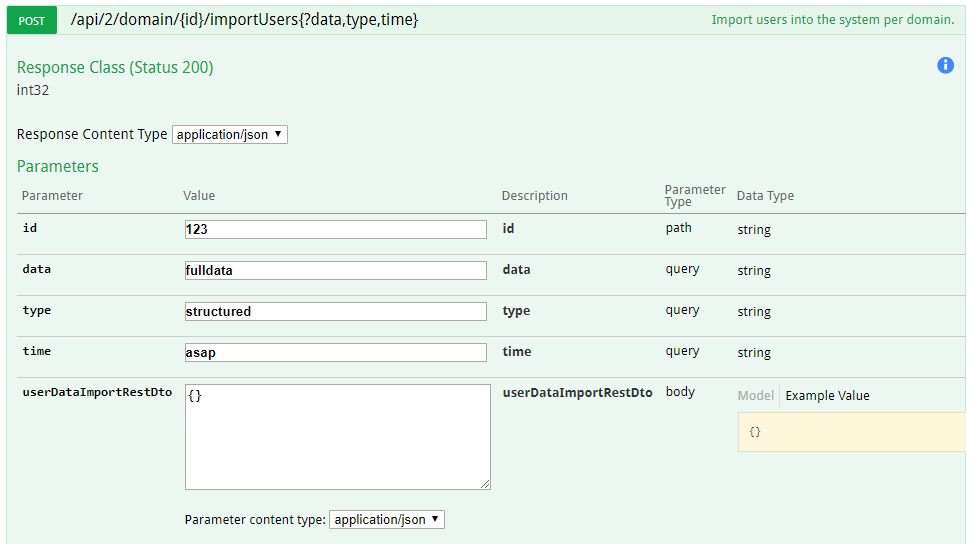975x544 pixels.
Task: Click the userDataImportRestDto body text area
Action: pyautogui.click(x=337, y=436)
